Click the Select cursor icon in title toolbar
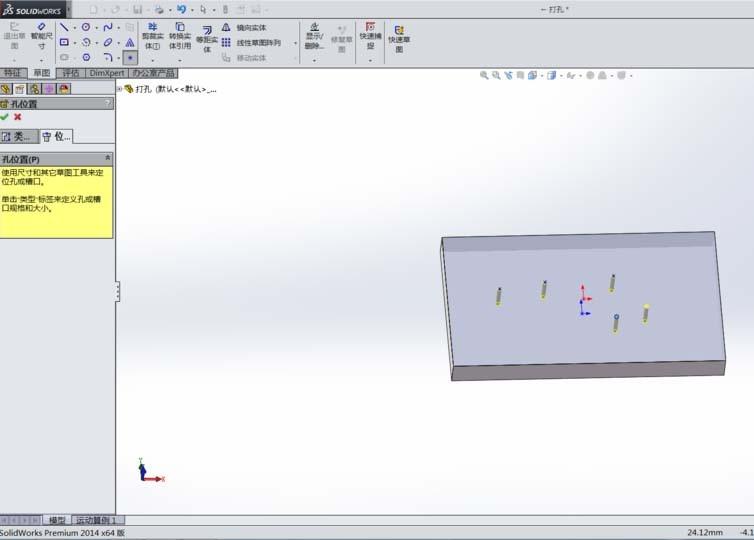The height and width of the screenshot is (540, 754). pos(203,9)
